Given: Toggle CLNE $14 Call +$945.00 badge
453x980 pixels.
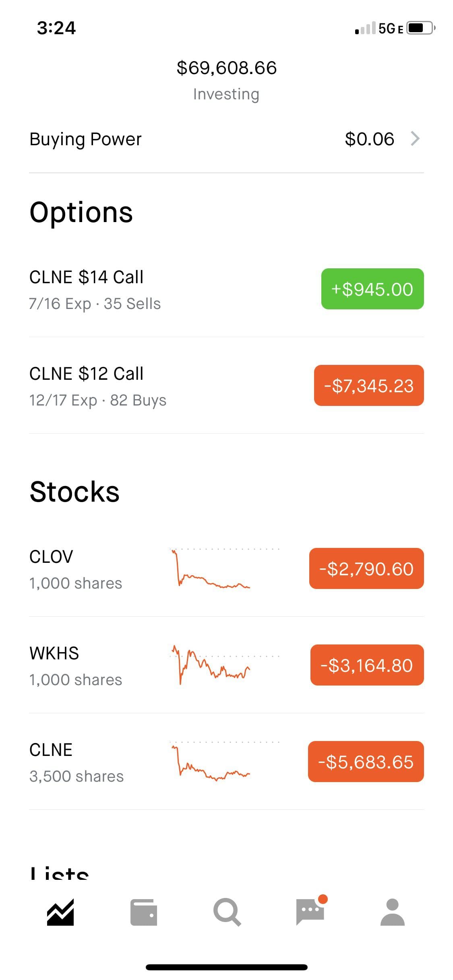Looking at the screenshot, I should click(x=372, y=289).
